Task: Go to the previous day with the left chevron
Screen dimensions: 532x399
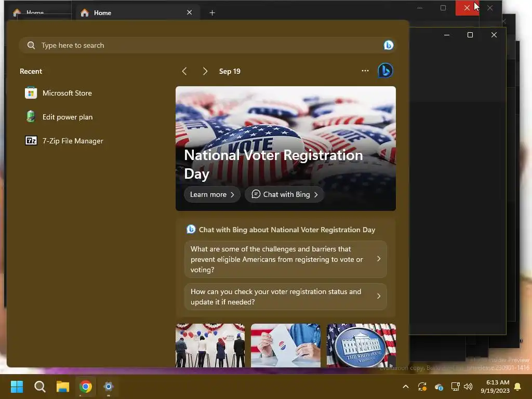Action: coord(184,71)
